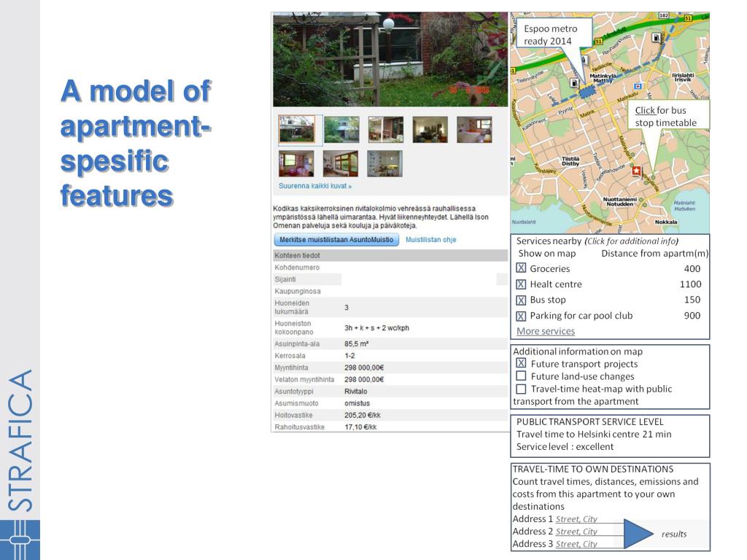
Task: Open the More services link
Action: click(x=546, y=331)
